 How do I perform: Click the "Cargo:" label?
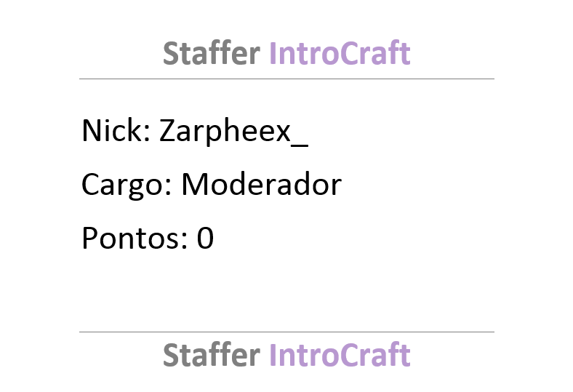[x=127, y=185]
